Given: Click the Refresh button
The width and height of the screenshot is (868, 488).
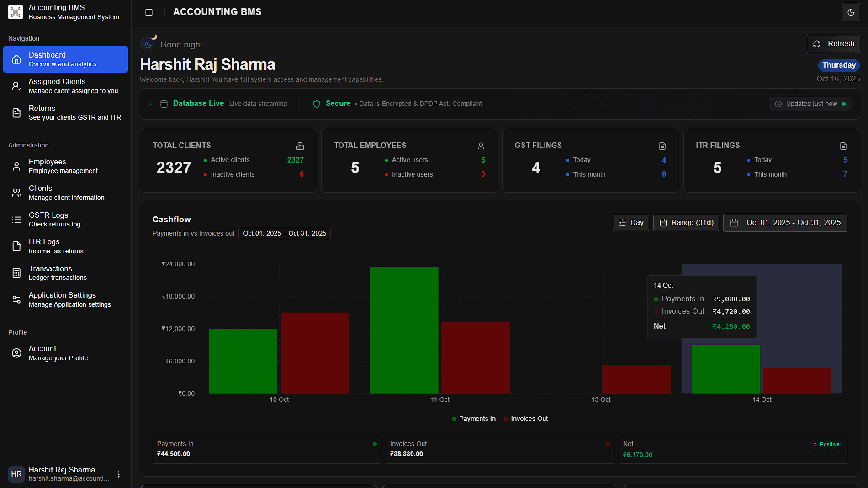Looking at the screenshot, I should tap(833, 44).
